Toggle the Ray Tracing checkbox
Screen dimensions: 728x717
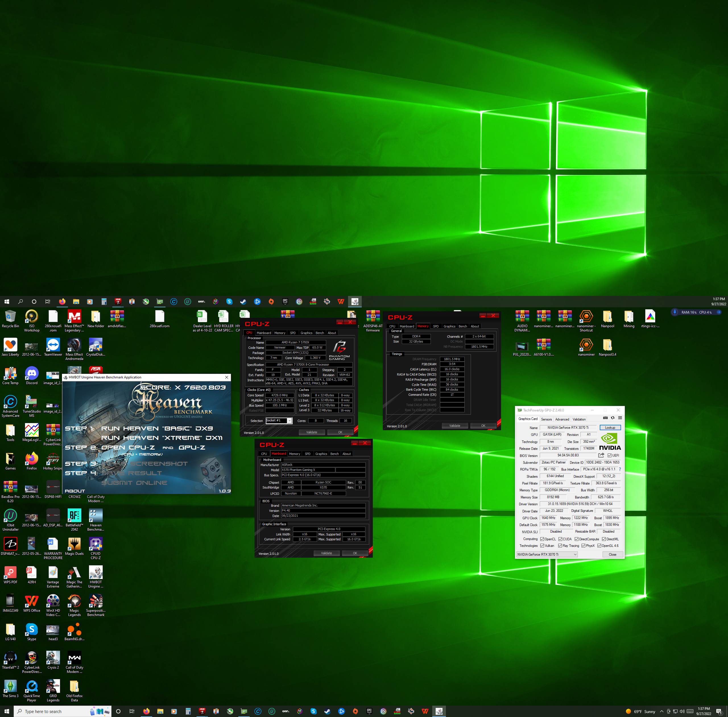pos(560,546)
